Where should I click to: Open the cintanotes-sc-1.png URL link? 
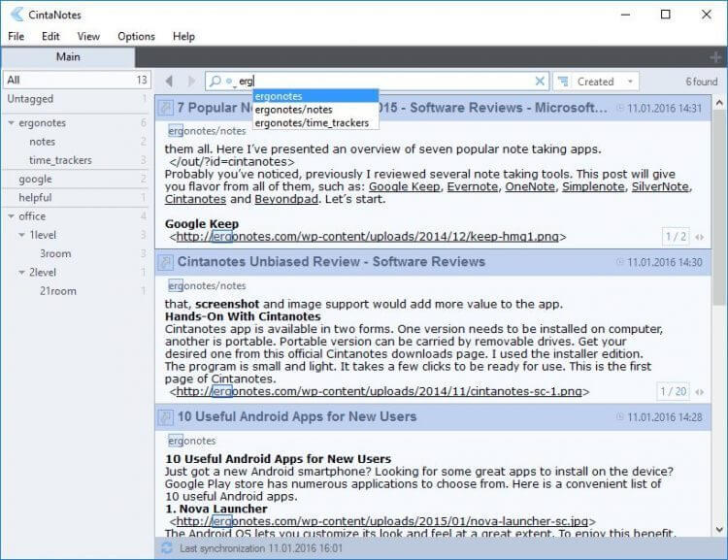click(x=380, y=391)
